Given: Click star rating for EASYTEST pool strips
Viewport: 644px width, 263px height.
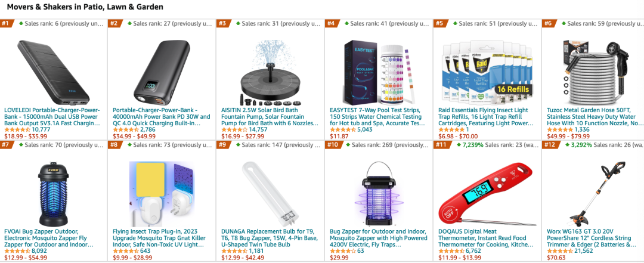Looking at the screenshot, I should tap(343, 129).
